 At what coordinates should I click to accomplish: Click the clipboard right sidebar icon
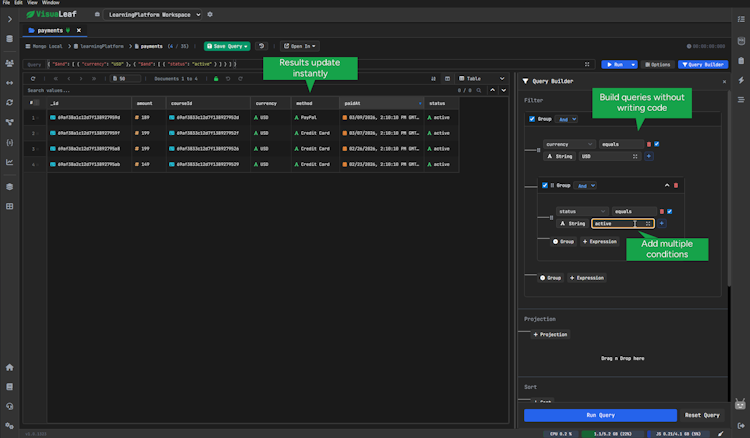click(x=741, y=61)
